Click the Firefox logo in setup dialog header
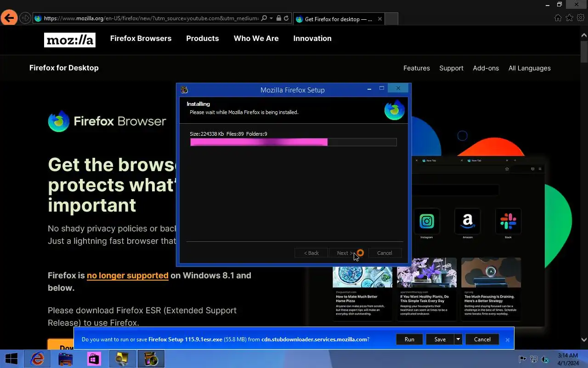588x368 pixels. pyautogui.click(x=394, y=110)
